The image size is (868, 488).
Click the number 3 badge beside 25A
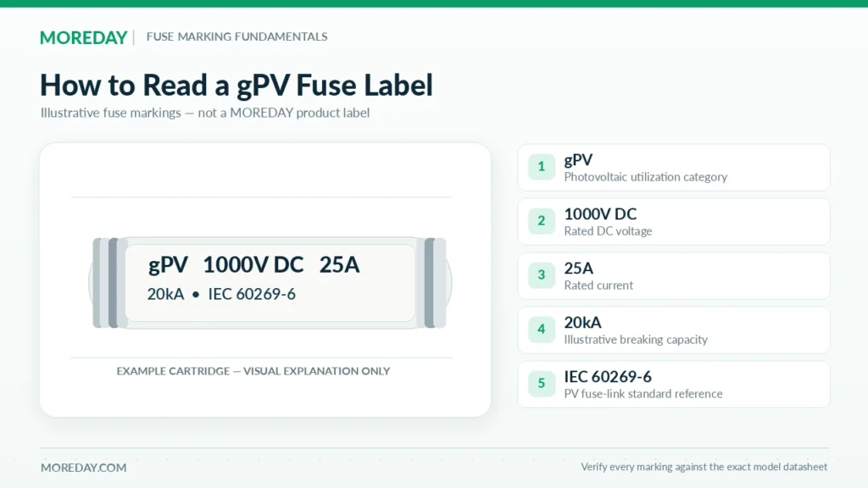click(542, 275)
